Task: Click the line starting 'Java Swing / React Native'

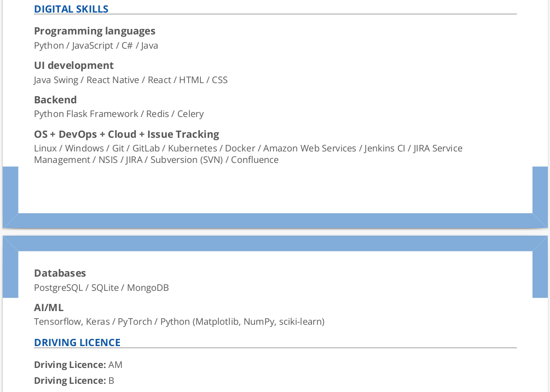Action: (131, 80)
